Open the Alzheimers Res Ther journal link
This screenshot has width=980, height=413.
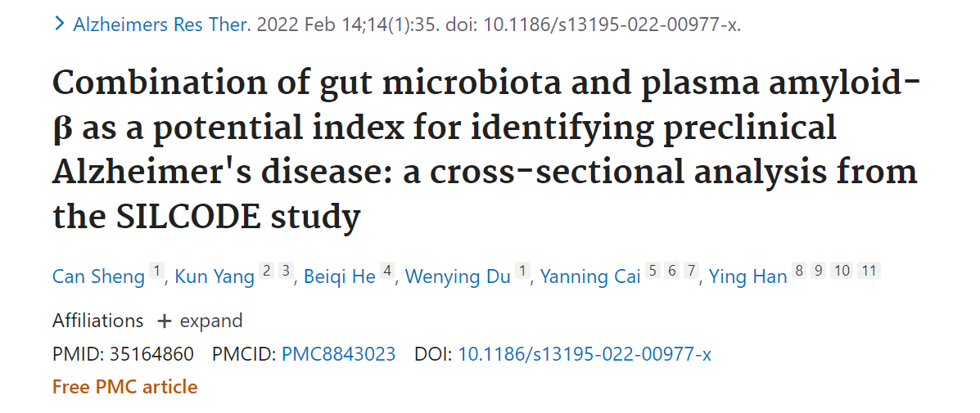pos(162,25)
